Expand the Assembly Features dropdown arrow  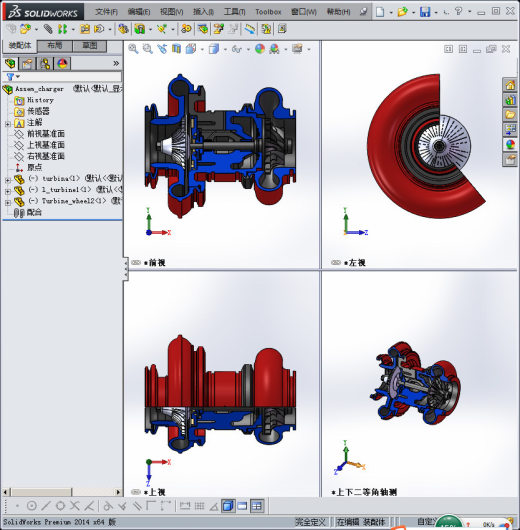(x=150, y=30)
